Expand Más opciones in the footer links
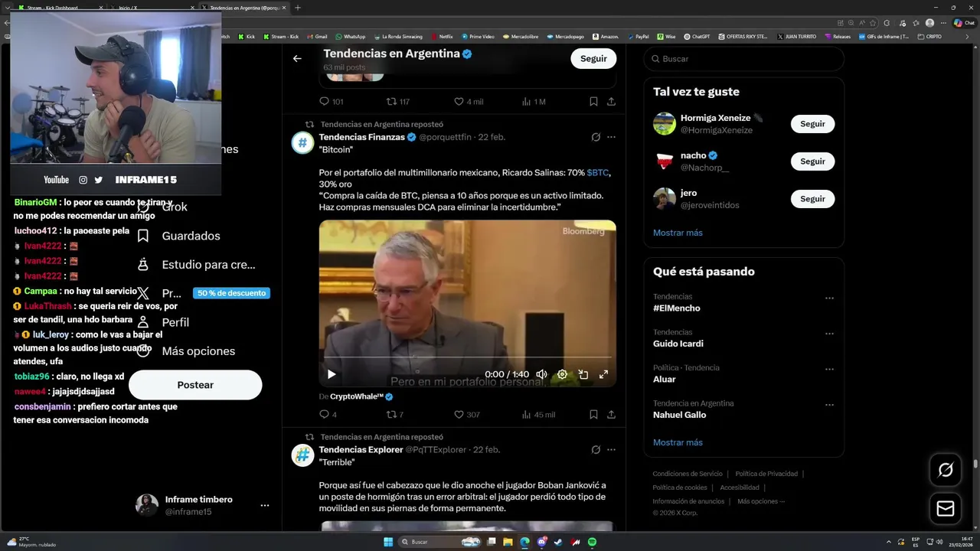980x551 pixels. click(x=761, y=501)
